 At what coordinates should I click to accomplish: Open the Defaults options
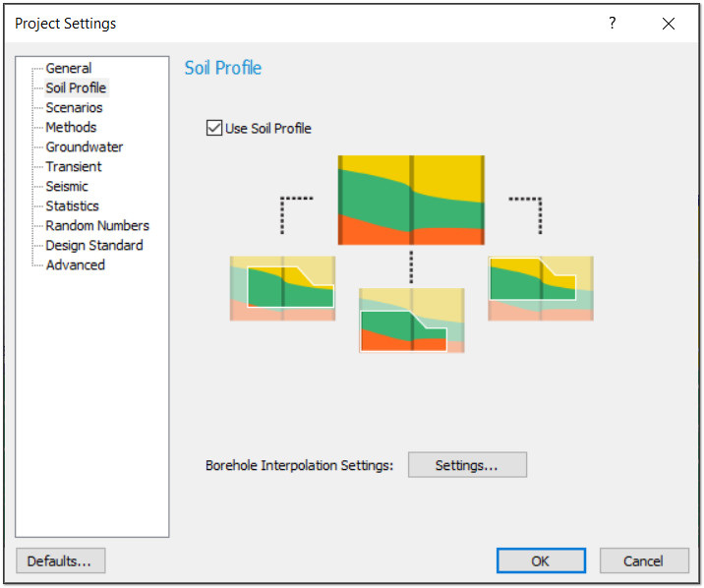(x=61, y=560)
